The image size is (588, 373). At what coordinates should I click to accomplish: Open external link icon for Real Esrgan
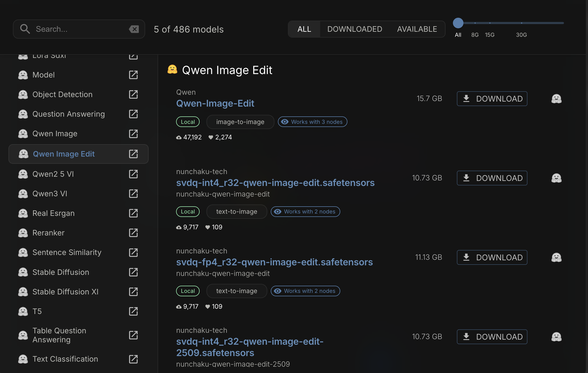click(x=133, y=213)
